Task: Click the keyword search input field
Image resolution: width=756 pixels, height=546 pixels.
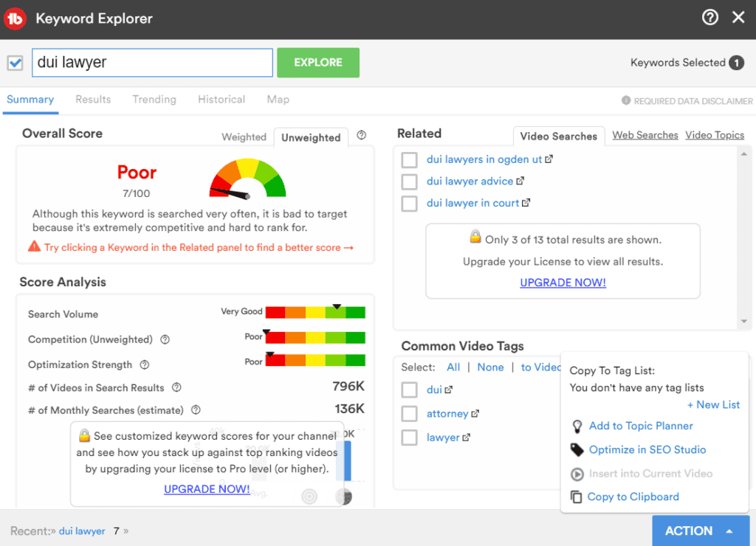Action: [x=152, y=63]
